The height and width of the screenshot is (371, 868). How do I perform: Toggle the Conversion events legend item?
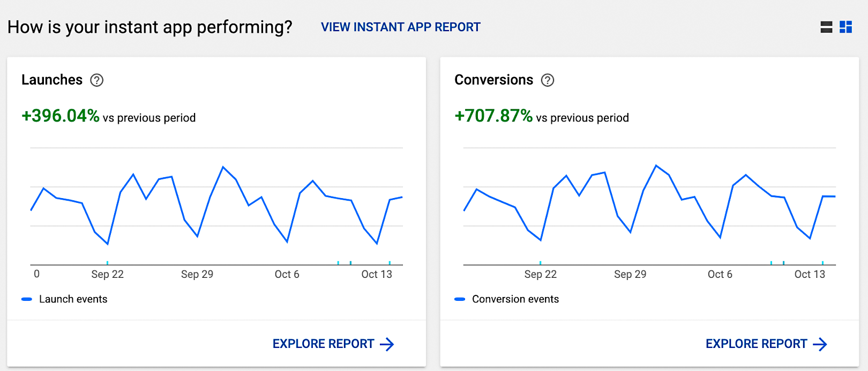click(x=506, y=299)
